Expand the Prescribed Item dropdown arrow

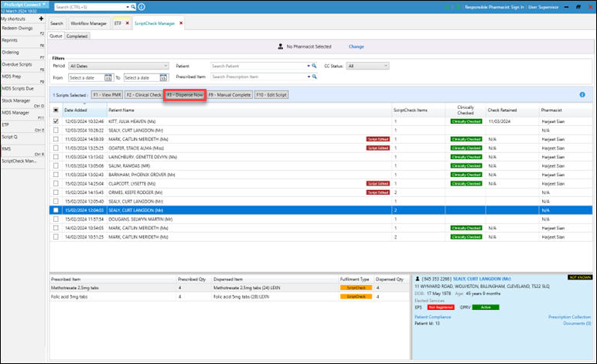click(309, 77)
